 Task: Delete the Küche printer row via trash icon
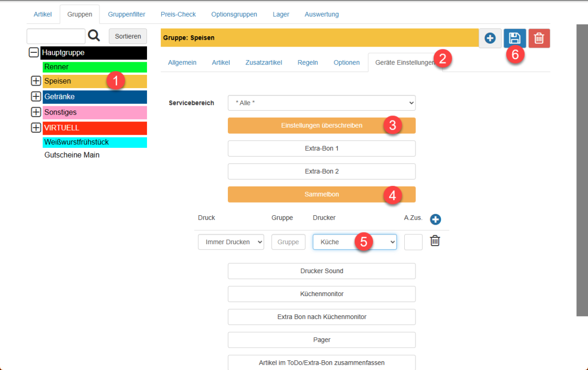point(435,241)
